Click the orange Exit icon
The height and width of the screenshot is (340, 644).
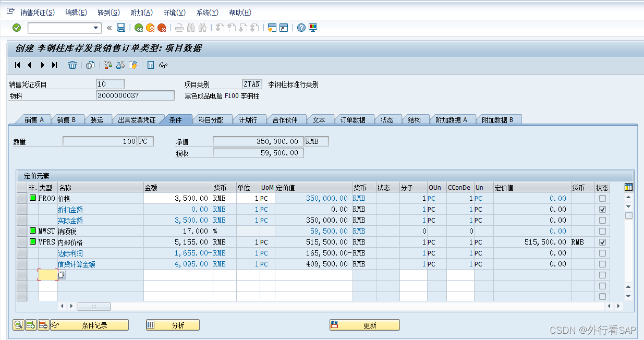coord(150,28)
